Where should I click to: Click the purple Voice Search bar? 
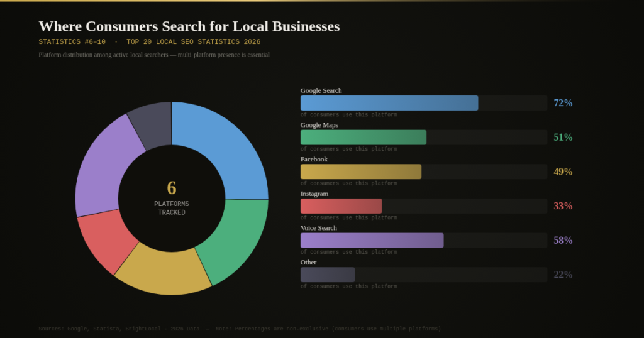[x=372, y=241]
